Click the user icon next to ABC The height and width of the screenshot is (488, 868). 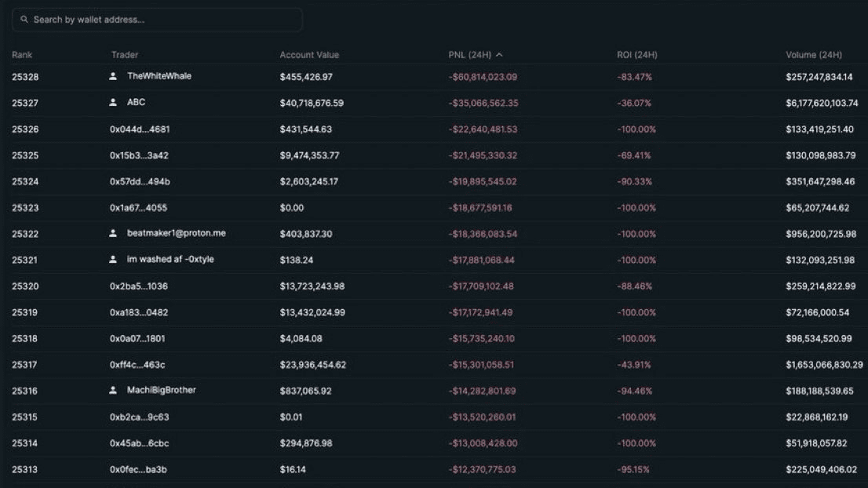[x=113, y=102]
